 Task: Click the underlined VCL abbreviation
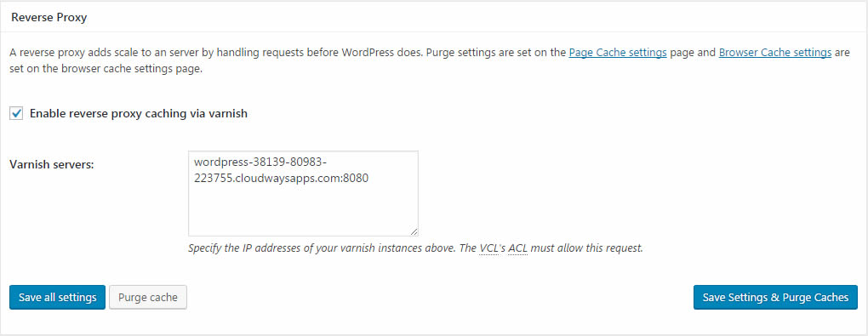490,248
